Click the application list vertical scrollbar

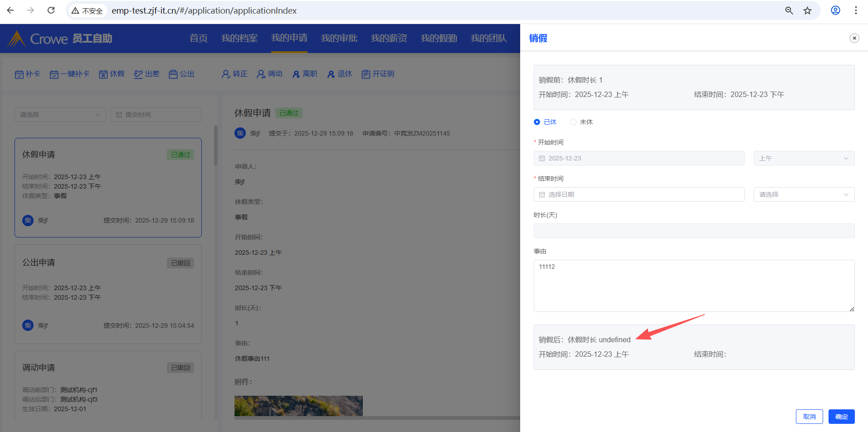point(216,146)
